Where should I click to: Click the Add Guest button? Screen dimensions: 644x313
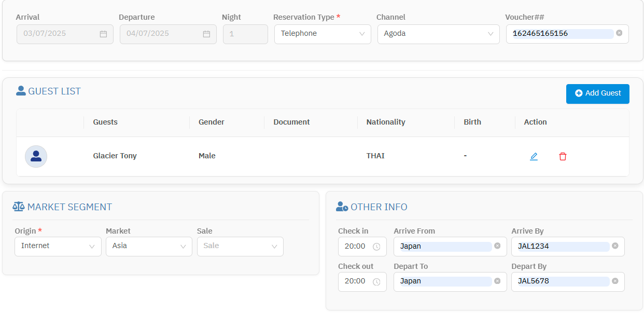tap(597, 93)
